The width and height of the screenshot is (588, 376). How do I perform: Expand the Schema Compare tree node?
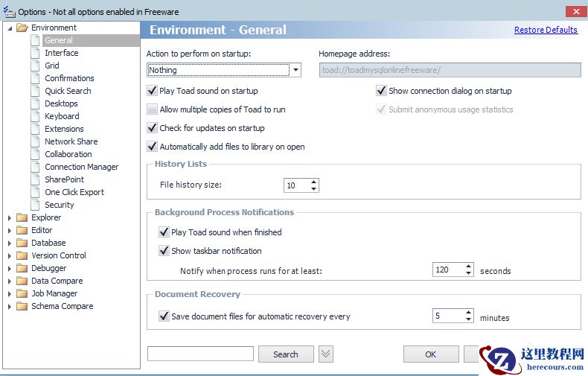tap(10, 307)
